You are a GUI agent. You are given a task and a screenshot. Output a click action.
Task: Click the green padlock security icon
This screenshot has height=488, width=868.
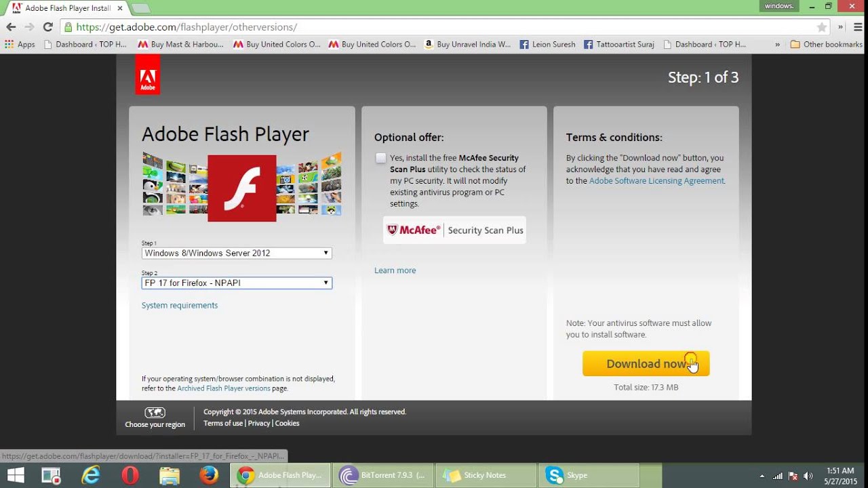click(68, 27)
